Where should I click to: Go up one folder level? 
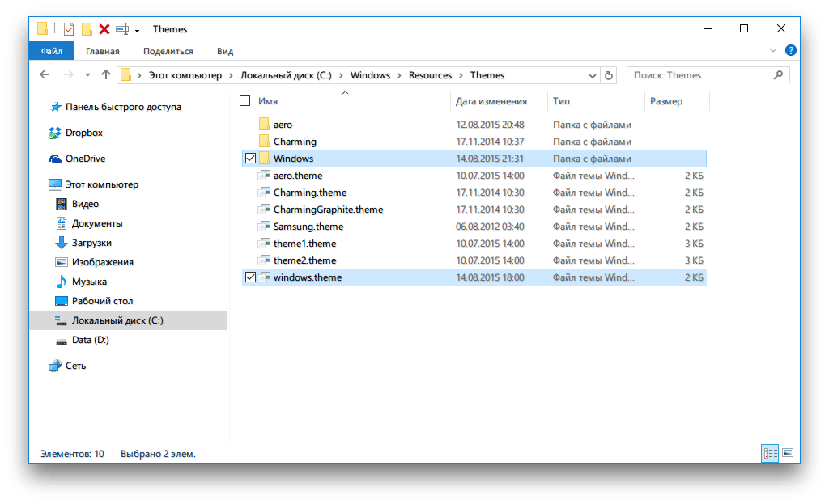[x=106, y=75]
